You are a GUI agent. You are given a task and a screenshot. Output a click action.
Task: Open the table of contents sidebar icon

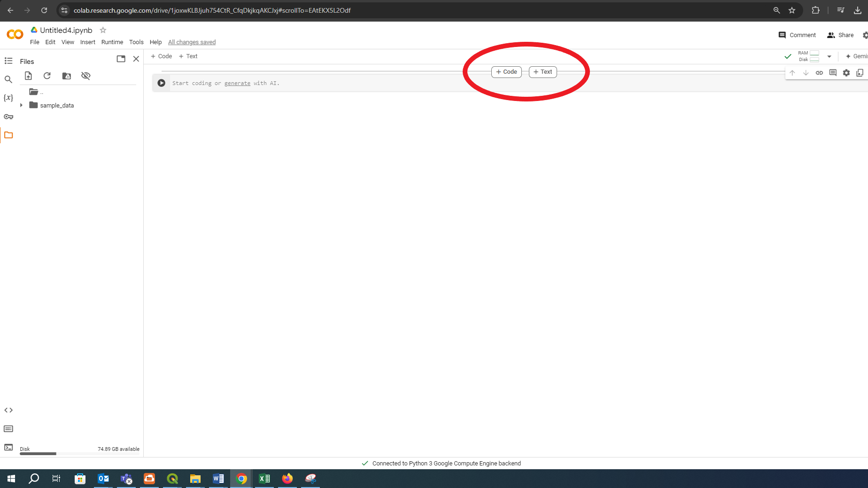coord(8,61)
